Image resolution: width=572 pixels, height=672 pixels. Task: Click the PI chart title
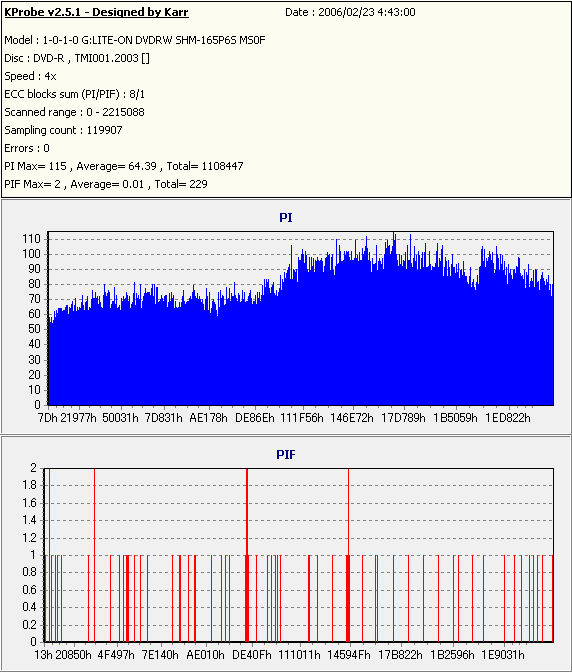pos(286,218)
